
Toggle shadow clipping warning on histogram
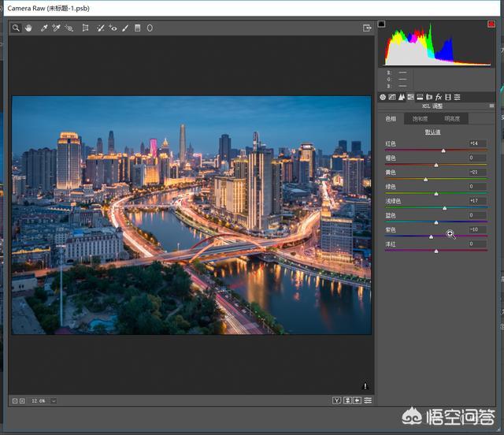point(382,24)
